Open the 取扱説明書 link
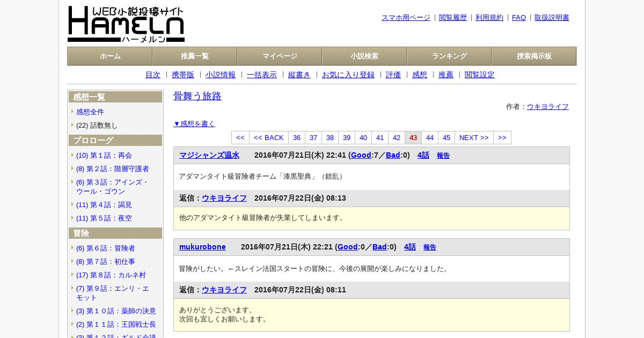The image size is (644, 338). tap(552, 17)
